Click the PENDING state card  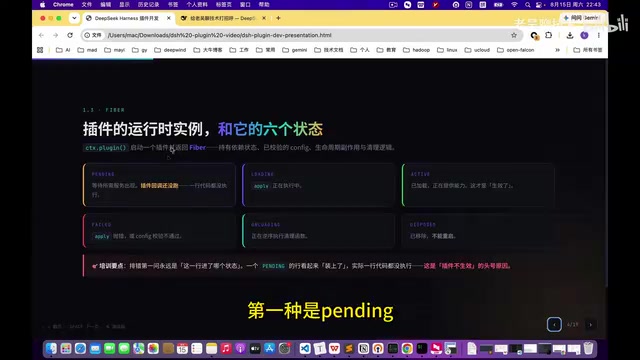(159, 185)
